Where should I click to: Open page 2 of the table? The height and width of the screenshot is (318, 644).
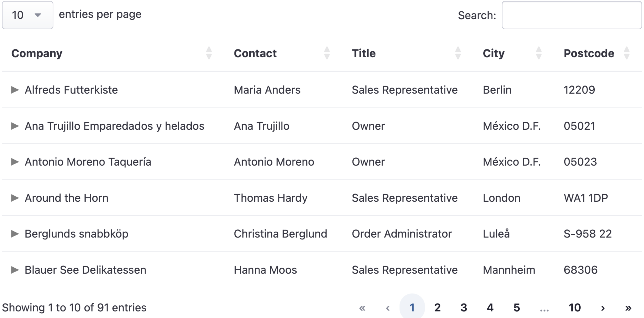pos(437,307)
